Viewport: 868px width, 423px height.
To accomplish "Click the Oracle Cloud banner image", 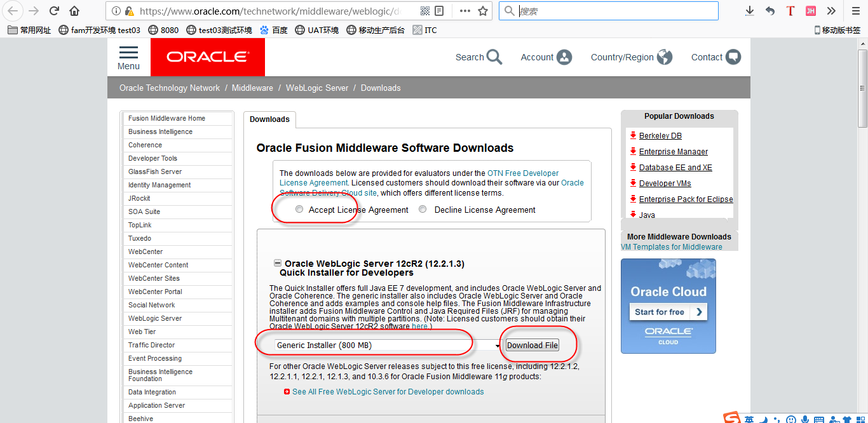I will tap(668, 306).
